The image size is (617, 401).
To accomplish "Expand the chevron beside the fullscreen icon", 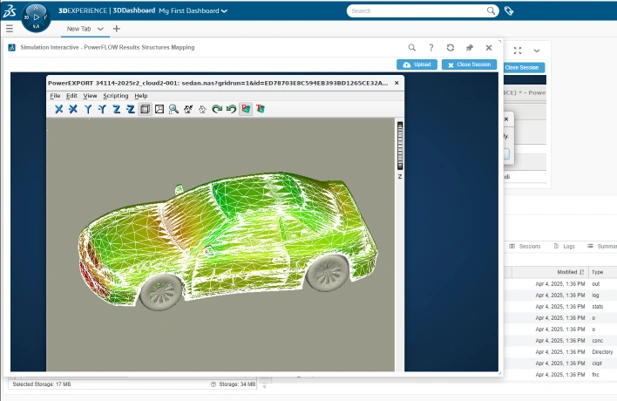I will pos(536,50).
